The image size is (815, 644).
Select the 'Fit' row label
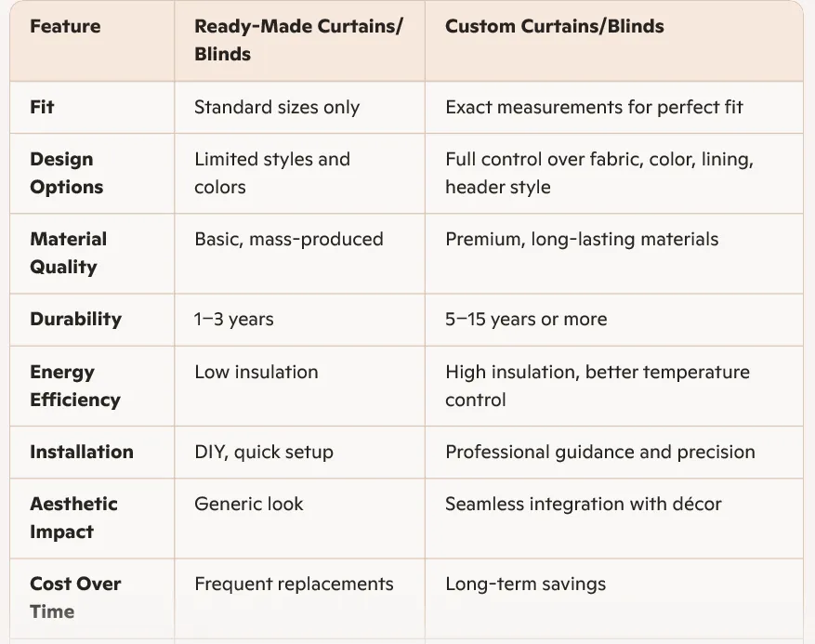[42, 107]
